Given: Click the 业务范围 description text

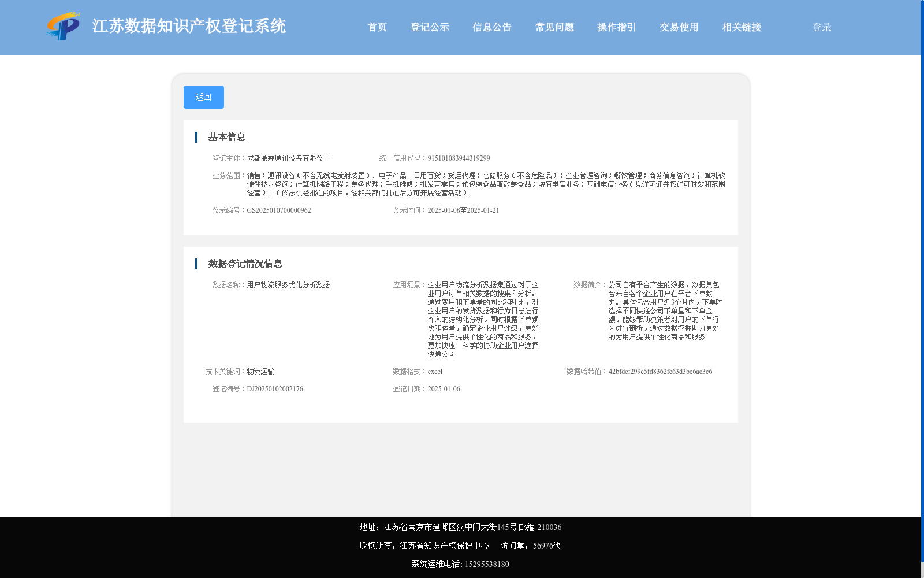Looking at the screenshot, I should [486, 184].
